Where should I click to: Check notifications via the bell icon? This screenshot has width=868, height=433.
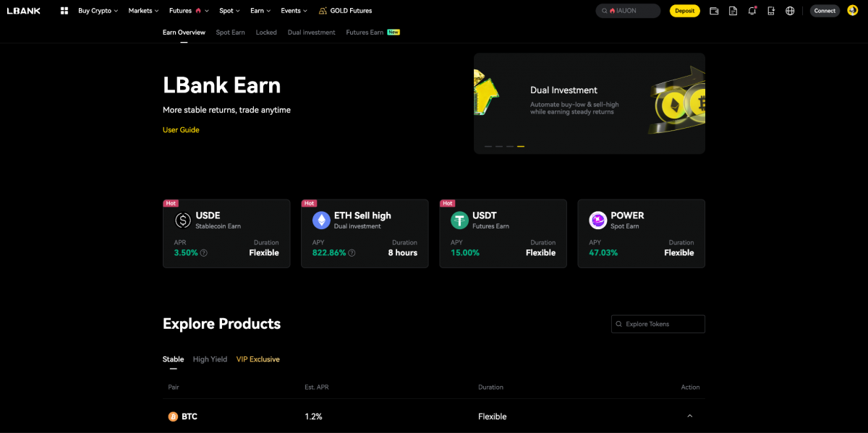click(752, 10)
